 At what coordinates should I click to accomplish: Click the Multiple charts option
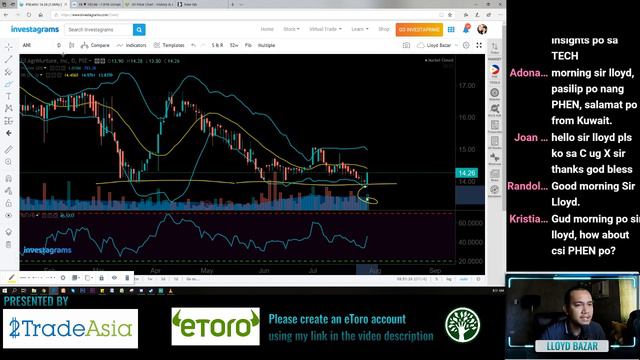pyautogui.click(x=267, y=45)
